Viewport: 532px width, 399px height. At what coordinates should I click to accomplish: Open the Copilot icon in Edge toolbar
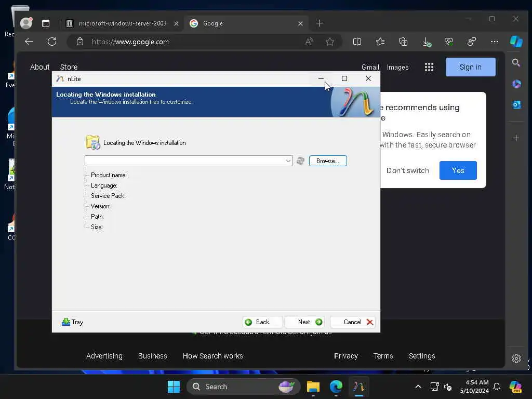click(x=516, y=42)
